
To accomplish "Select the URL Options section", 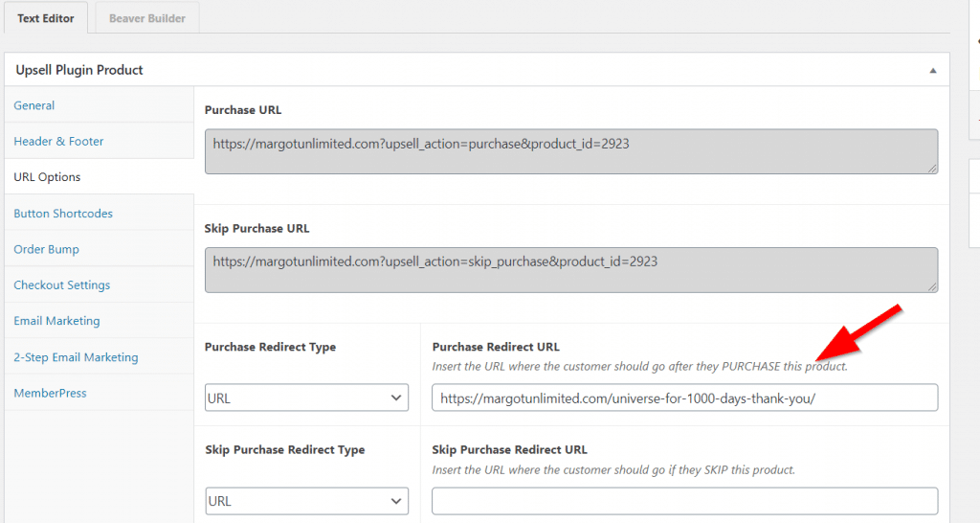I will click(47, 177).
